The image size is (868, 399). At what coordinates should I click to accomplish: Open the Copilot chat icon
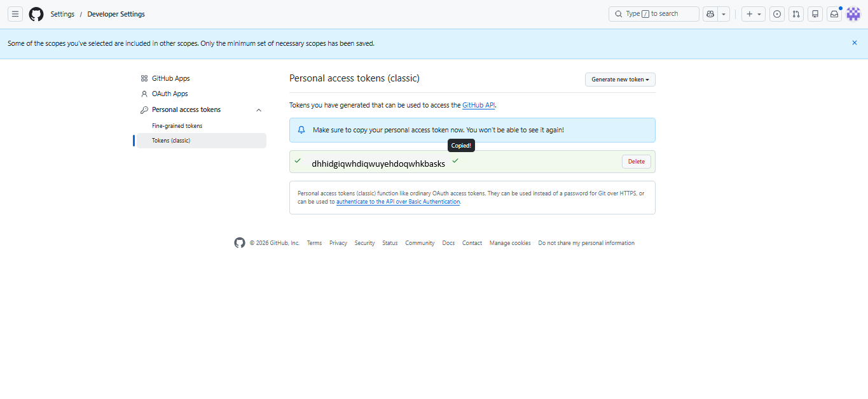(710, 14)
